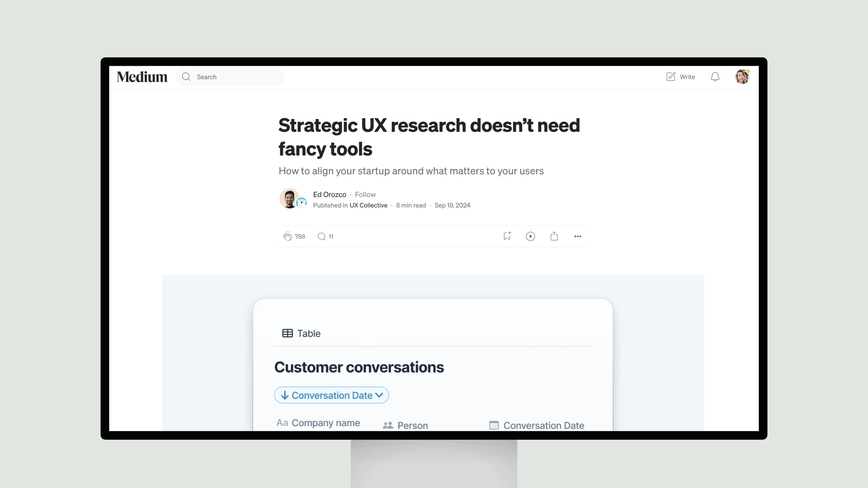
Task: Click the notifications bell icon
Action: (715, 76)
